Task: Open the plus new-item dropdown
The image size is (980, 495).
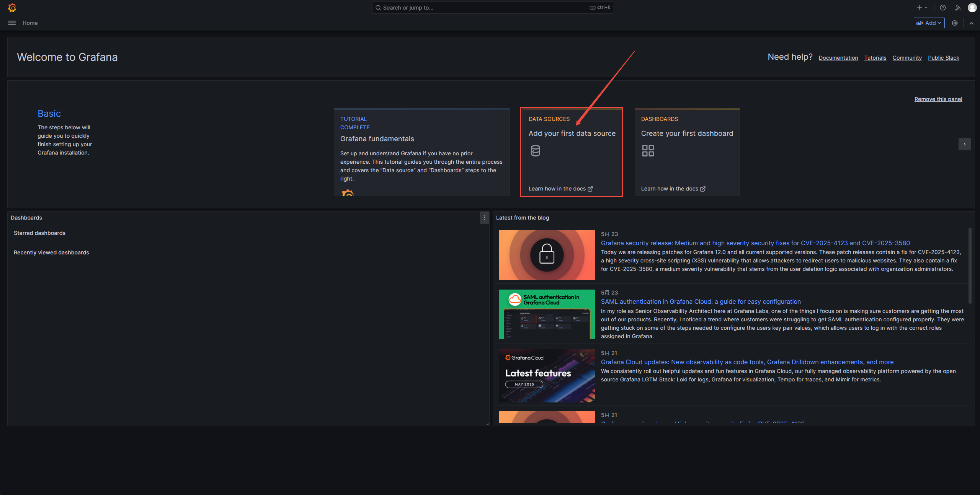Action: 922,8
